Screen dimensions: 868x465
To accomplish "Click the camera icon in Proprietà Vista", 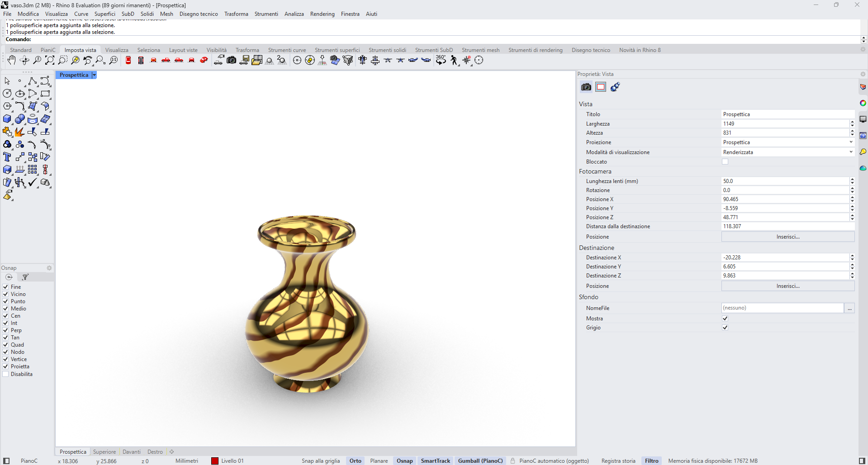I will 586,87.
